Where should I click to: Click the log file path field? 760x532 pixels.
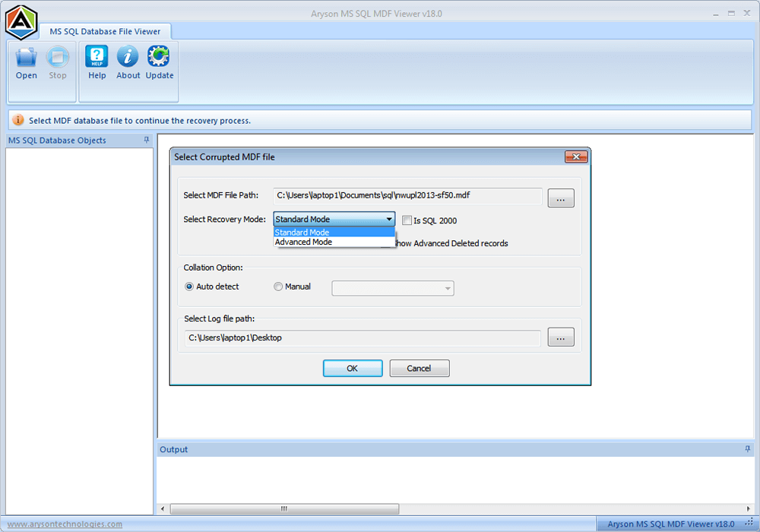pos(363,338)
